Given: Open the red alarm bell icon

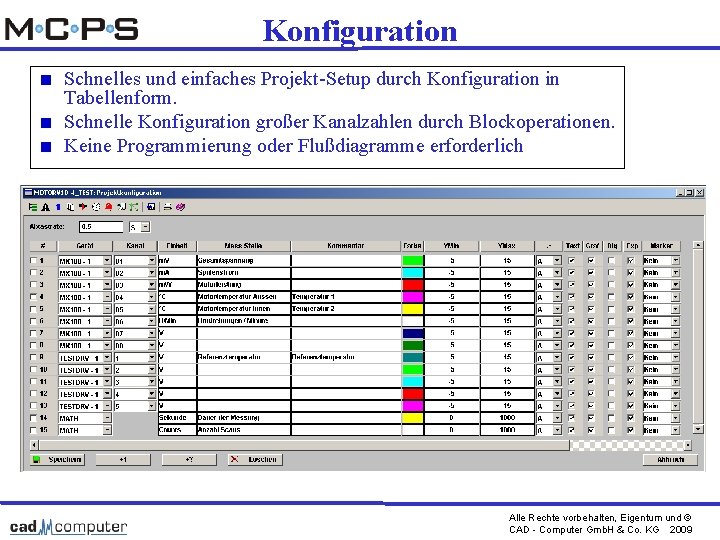Looking at the screenshot, I should pos(108,207).
